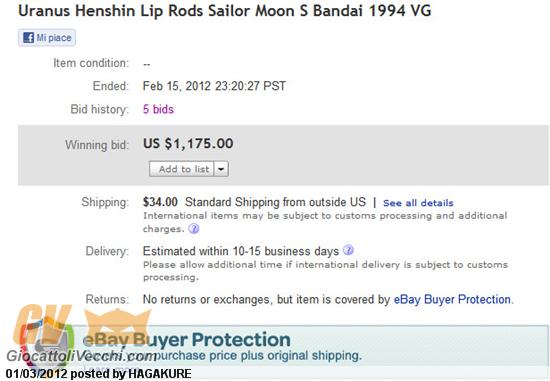Viewport: 550px width, 381px height.
Task: Expand the Add to list dropdown arrow
Action: [221, 169]
